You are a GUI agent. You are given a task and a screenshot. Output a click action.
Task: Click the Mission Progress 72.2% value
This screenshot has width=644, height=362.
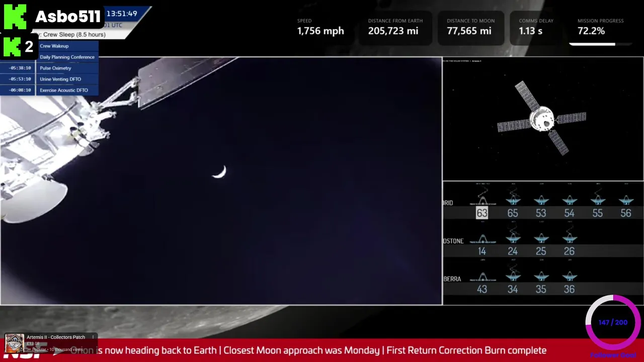pyautogui.click(x=591, y=31)
